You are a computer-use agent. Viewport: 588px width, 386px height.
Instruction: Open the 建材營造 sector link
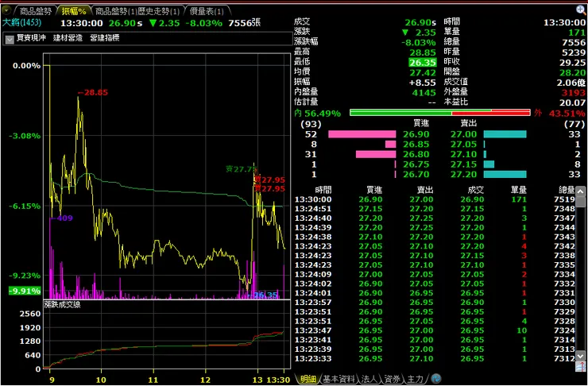(68, 38)
